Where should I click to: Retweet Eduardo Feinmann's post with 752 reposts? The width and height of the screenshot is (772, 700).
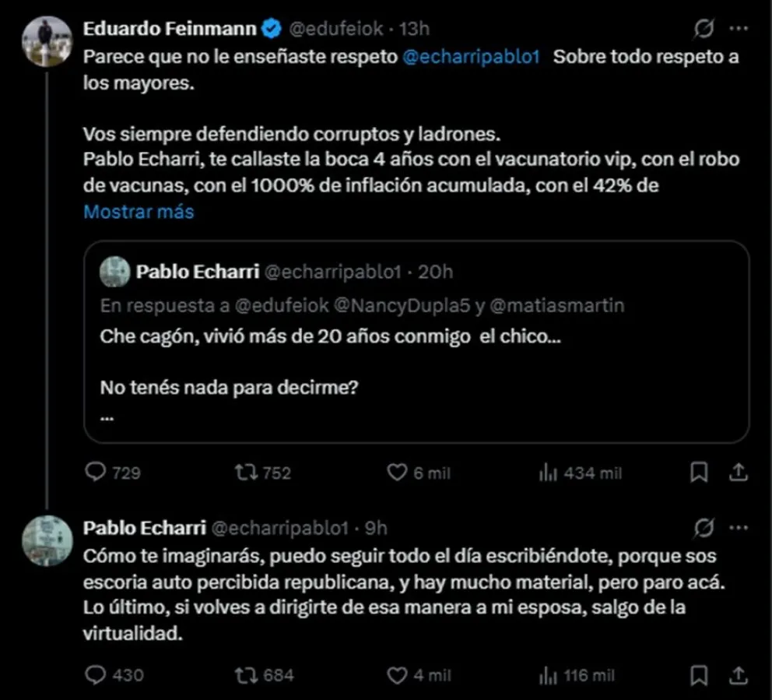(247, 473)
